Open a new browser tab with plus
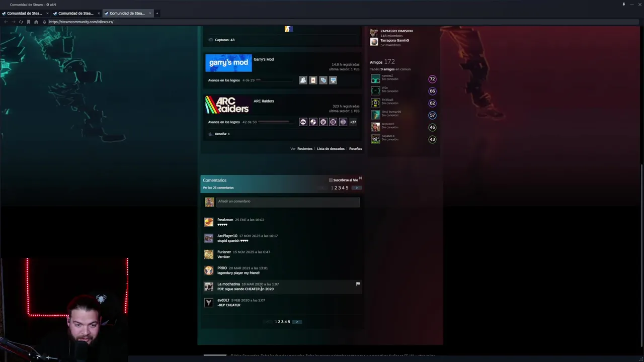644x362 pixels. click(157, 13)
